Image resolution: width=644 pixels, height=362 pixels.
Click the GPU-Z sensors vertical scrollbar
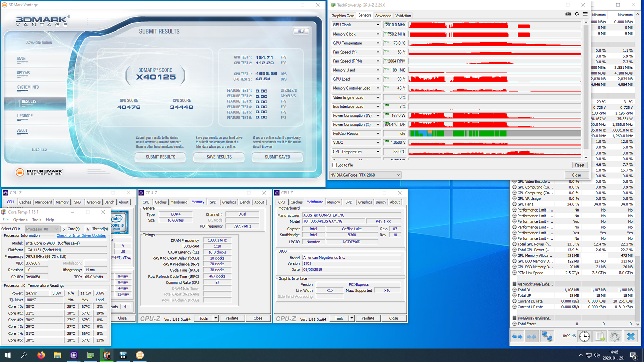pos(586,90)
